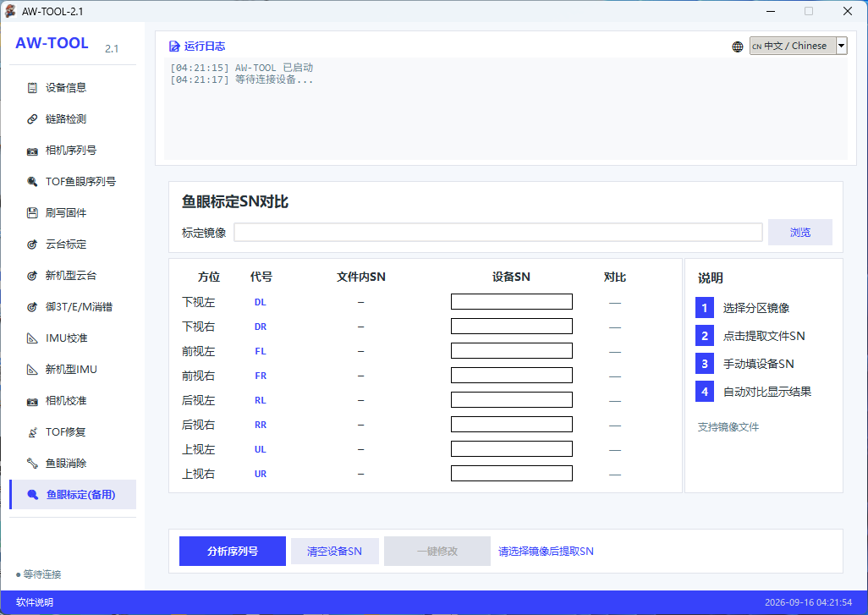Image resolution: width=868 pixels, height=615 pixels.
Task: Click the AW-TOOL title bar app icon
Action: pyautogui.click(x=10, y=11)
